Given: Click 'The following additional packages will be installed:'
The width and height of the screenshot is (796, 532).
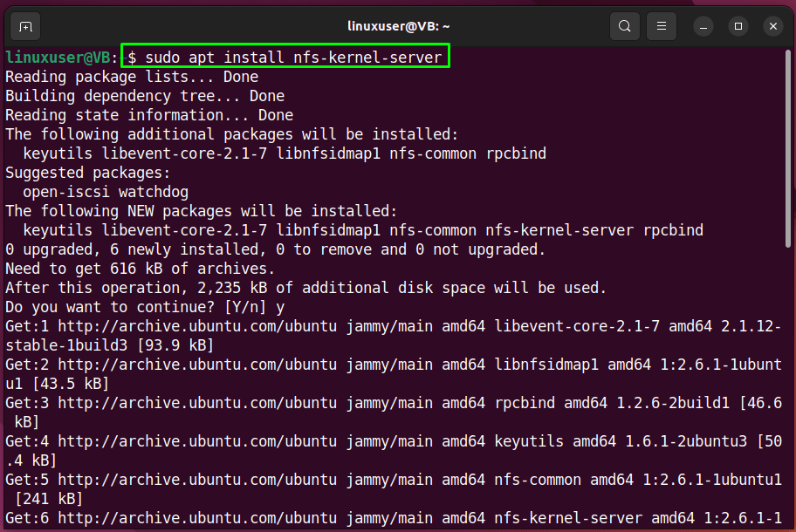Looking at the screenshot, I should pyautogui.click(x=232, y=134).
